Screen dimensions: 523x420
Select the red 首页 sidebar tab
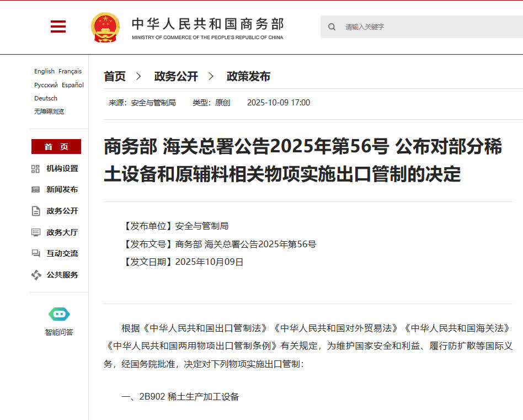click(56, 147)
